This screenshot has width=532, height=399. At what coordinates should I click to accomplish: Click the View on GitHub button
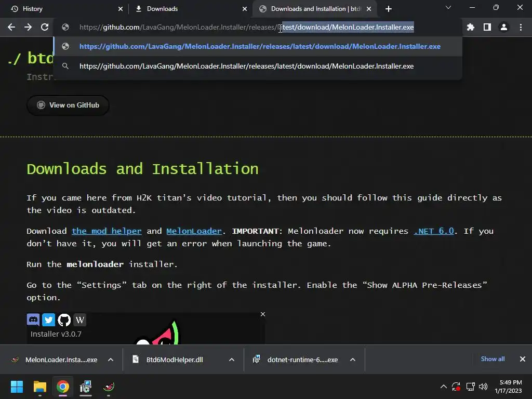[68, 105]
